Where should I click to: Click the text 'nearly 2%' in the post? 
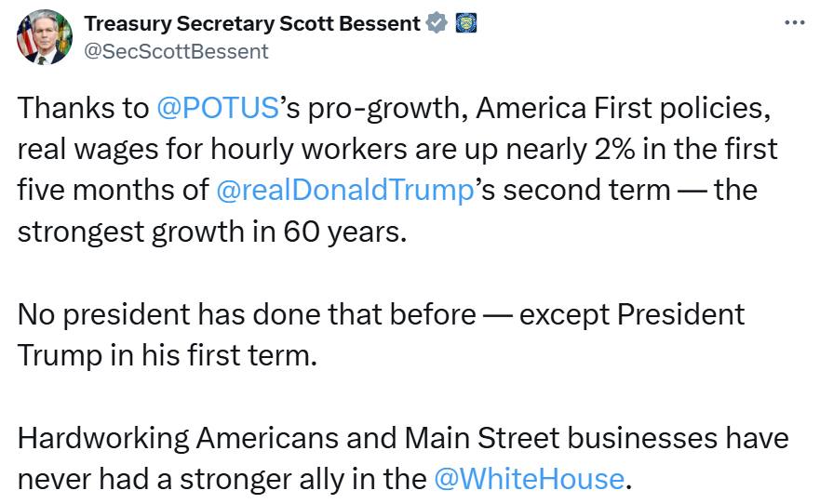pyautogui.click(x=571, y=150)
